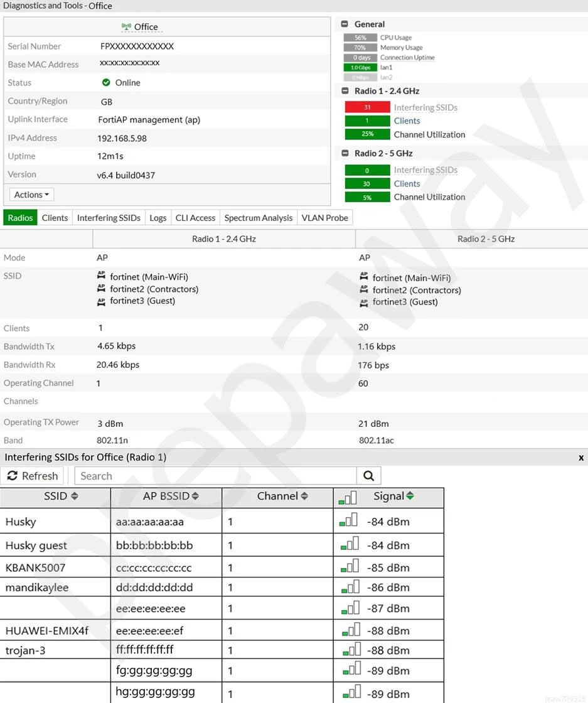Switch to the Spectrum Analysis tab
This screenshot has width=588, height=703.
[258, 218]
